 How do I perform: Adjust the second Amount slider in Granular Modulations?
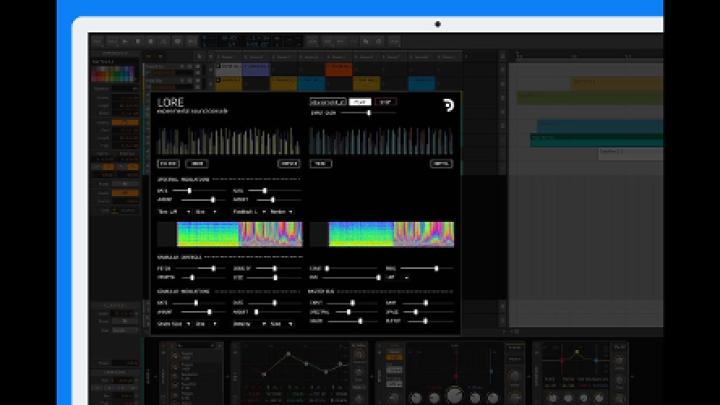278,312
